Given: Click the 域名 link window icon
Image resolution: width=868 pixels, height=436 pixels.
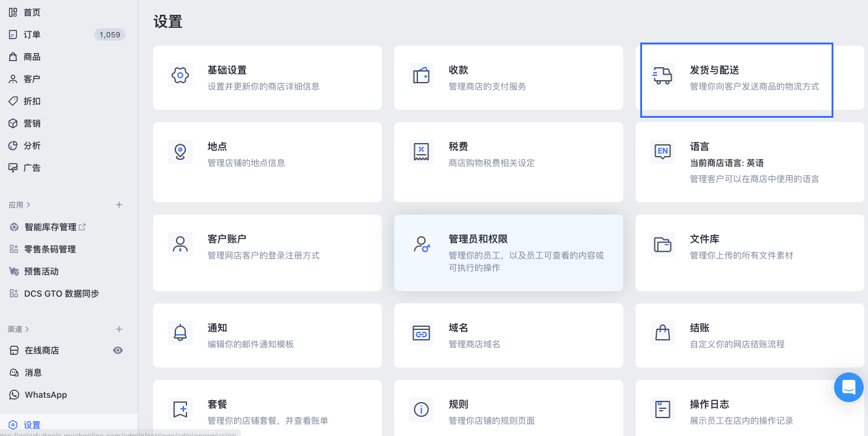Looking at the screenshot, I should [421, 333].
